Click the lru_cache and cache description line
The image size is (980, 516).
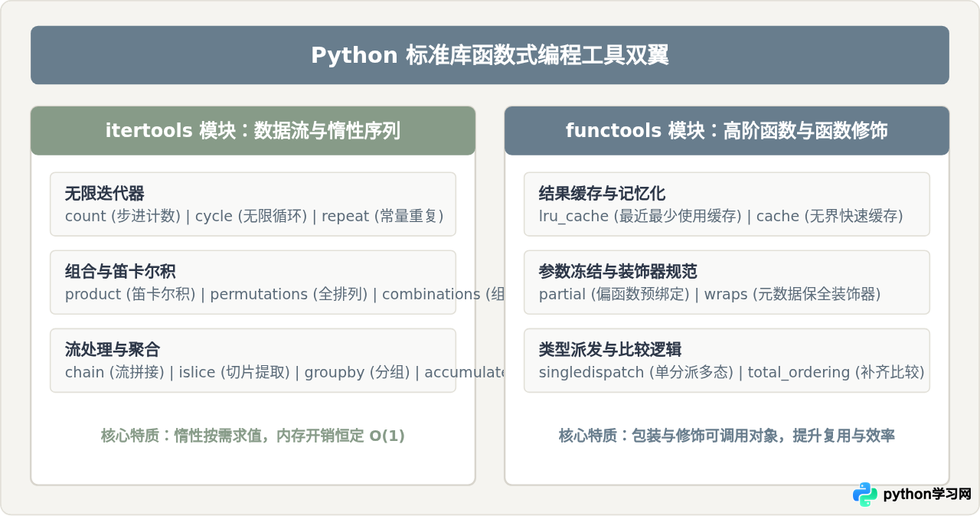721,216
